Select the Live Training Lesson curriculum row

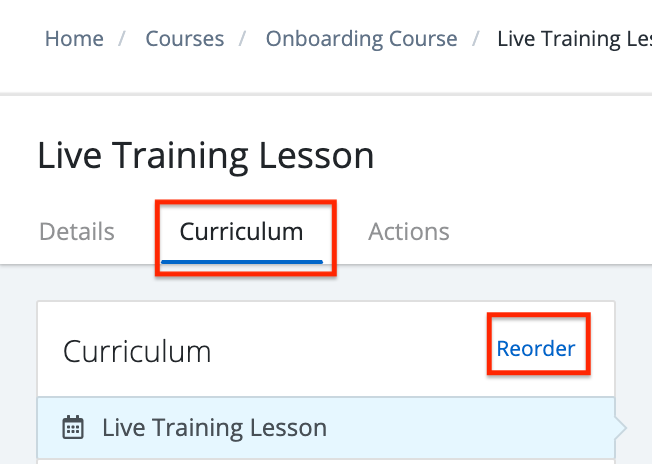[x=326, y=428]
